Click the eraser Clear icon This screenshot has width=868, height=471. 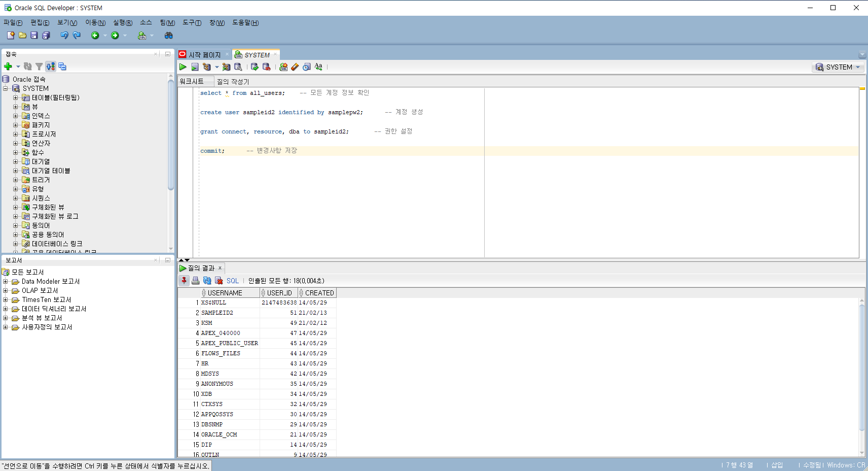coord(295,67)
